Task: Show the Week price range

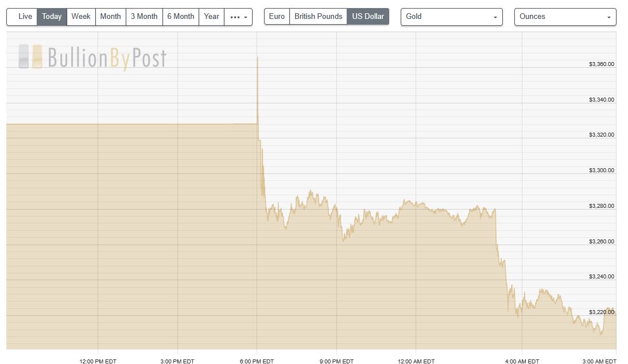Action: pos(81,17)
